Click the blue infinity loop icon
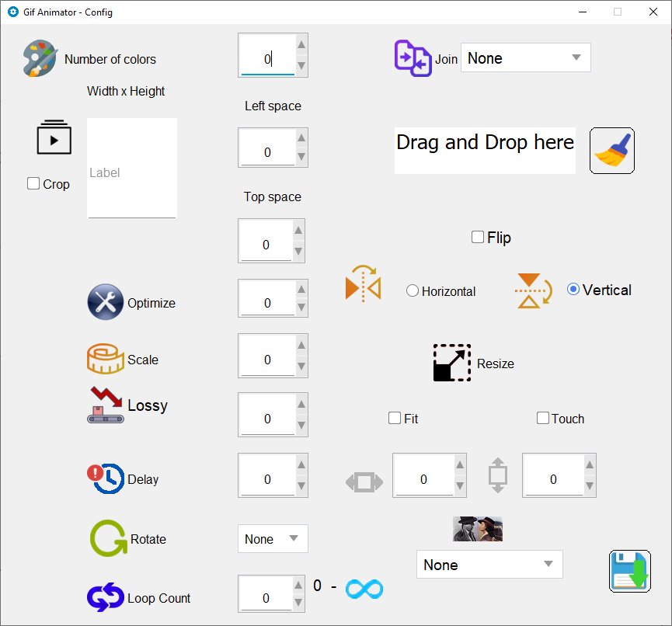Viewport: 672px width, 626px height. point(364,589)
